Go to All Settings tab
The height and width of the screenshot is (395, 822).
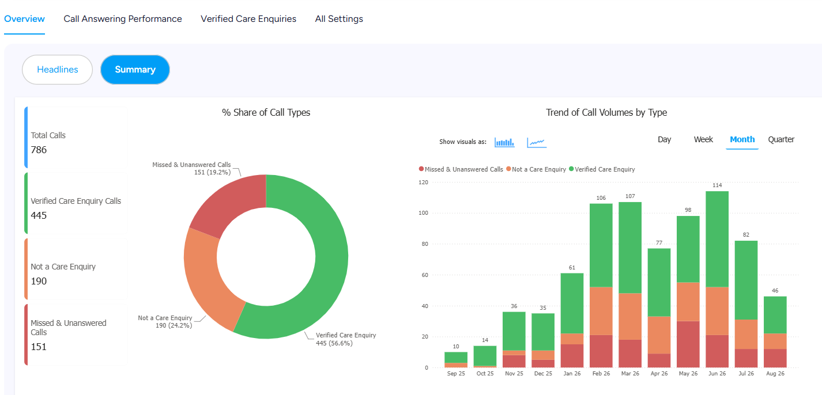tap(339, 19)
